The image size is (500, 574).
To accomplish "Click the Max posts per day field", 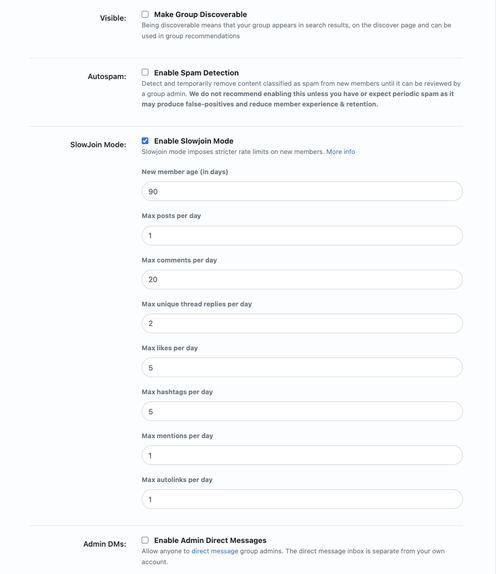I will pos(302,235).
